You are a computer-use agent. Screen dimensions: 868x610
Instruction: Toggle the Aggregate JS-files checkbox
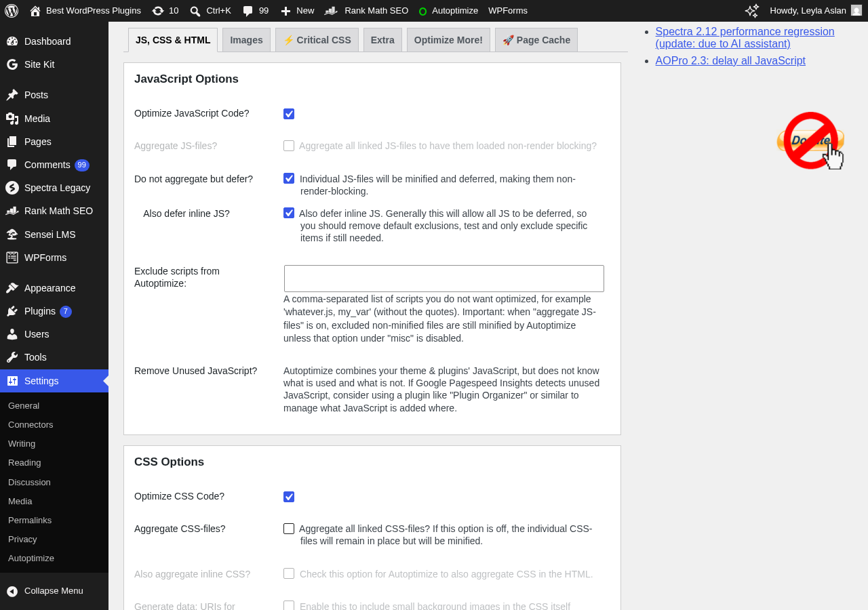click(289, 146)
